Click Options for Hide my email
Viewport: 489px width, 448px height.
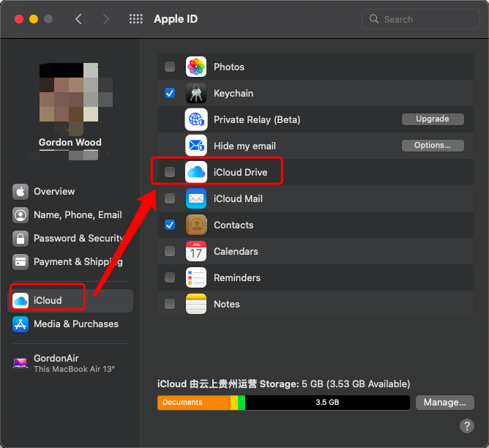(433, 145)
